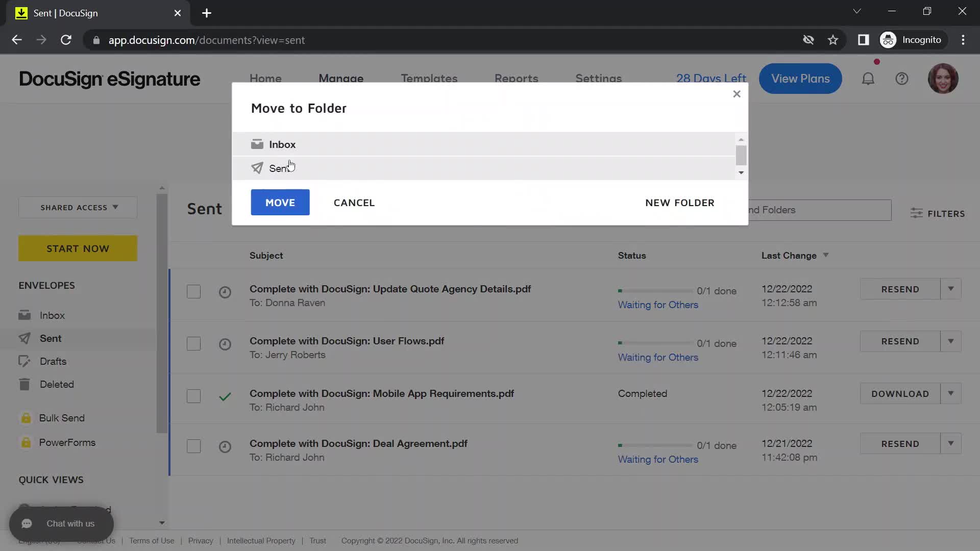Viewport: 980px width, 551px height.
Task: Click the Deleted trash sidebar icon
Action: click(24, 384)
